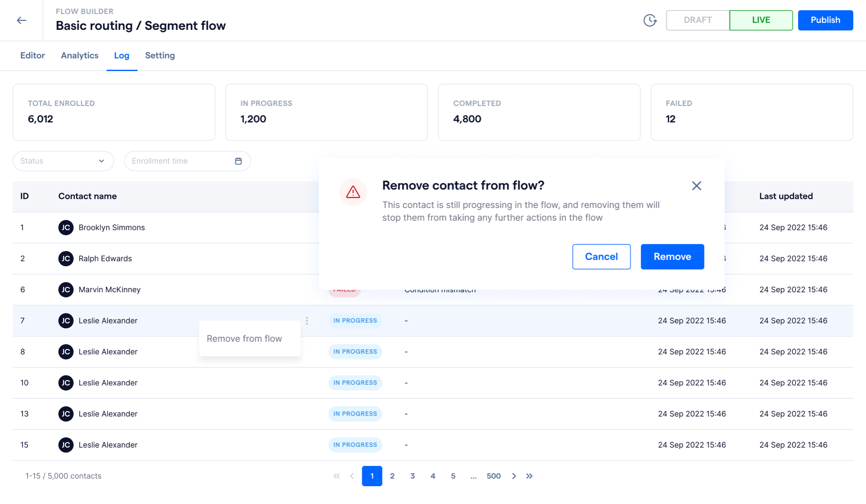Select Remove from flow menu option
Image resolution: width=866 pixels, height=504 pixels.
pos(245,339)
